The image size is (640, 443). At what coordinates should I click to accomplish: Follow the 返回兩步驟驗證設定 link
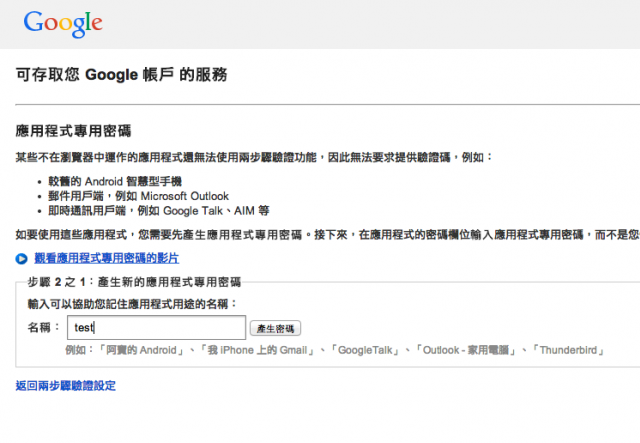tap(66, 385)
